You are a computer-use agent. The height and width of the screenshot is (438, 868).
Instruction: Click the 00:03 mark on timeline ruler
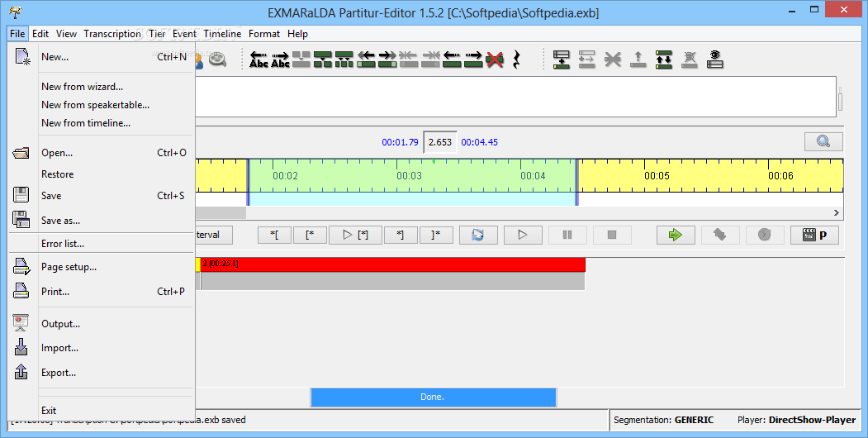409,175
